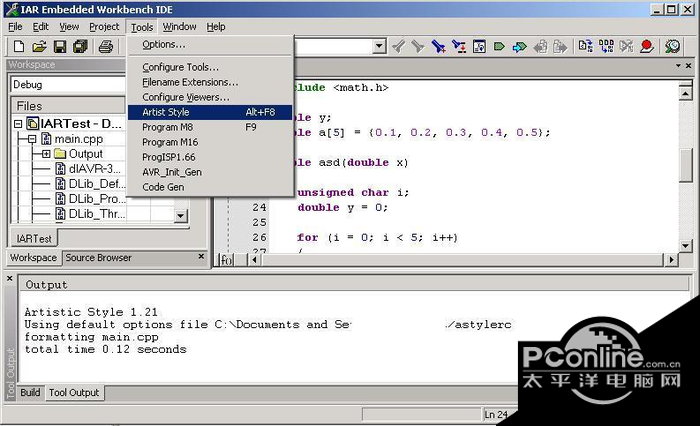
Task: Open the Edit menu
Action: tap(41, 27)
